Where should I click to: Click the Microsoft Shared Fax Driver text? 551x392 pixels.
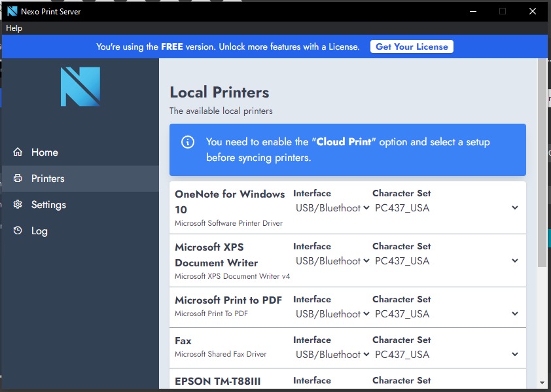[221, 354]
